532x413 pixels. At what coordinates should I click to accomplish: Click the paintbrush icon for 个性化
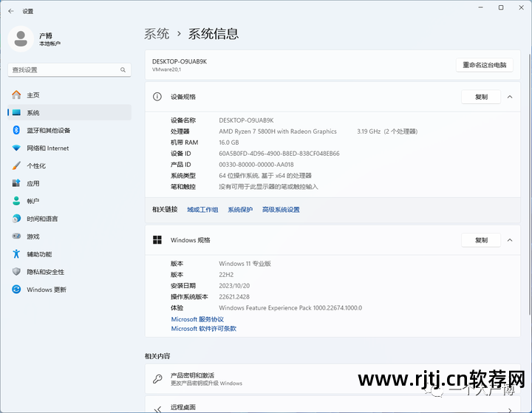(x=16, y=165)
